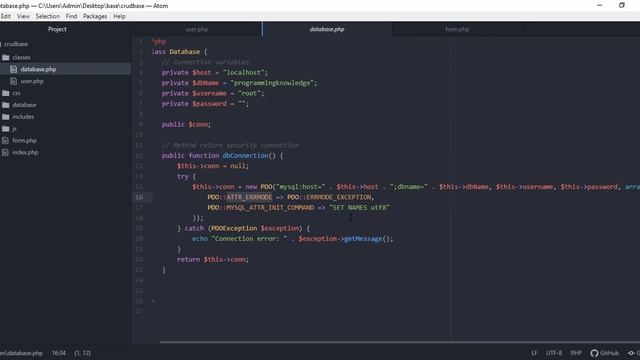The width and height of the screenshot is (640, 360).
Task: Open user.php in tree view
Action: (x=32, y=81)
